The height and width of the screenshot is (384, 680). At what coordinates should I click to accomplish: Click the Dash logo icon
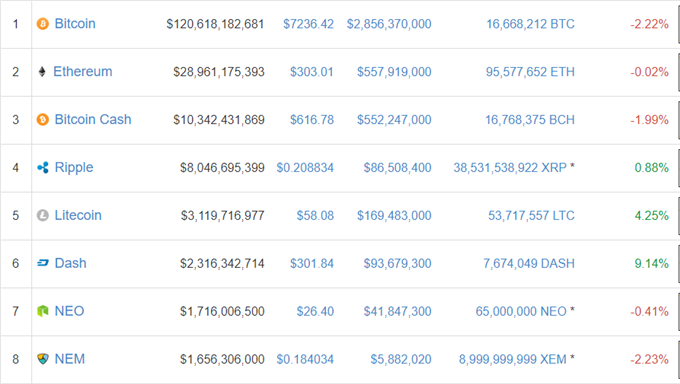pos(42,263)
